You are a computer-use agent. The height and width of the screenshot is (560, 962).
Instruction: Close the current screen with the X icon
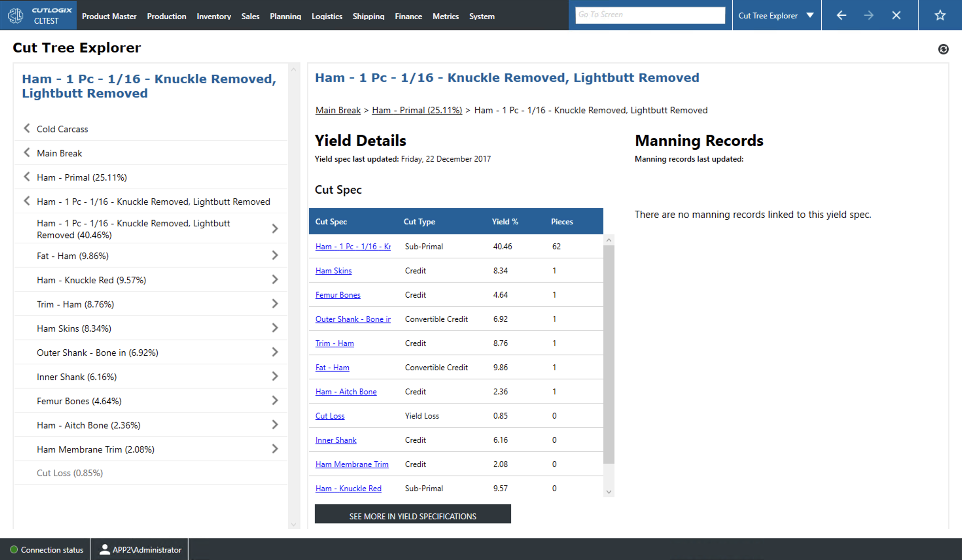pos(896,15)
